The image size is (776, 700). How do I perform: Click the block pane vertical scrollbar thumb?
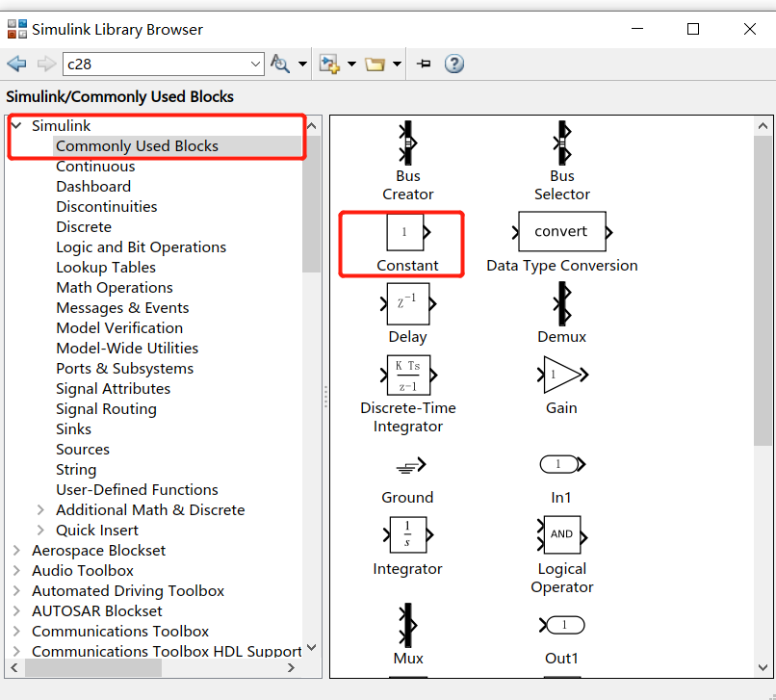763,290
